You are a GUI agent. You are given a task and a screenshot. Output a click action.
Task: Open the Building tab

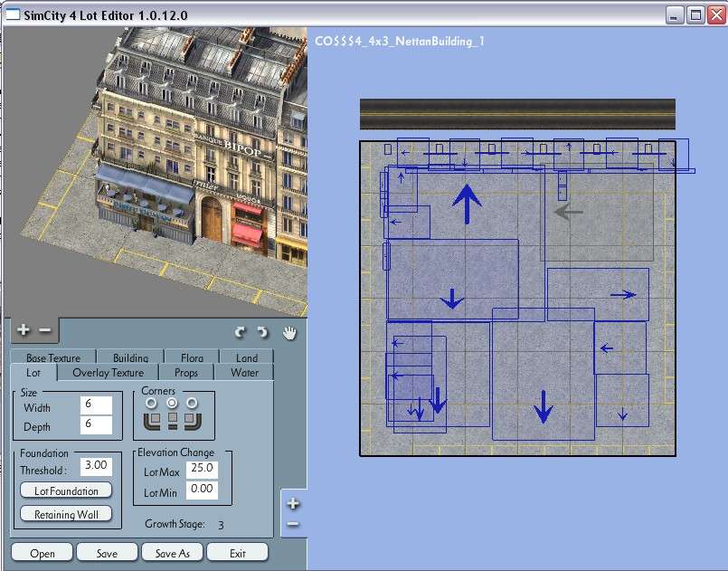(130, 357)
